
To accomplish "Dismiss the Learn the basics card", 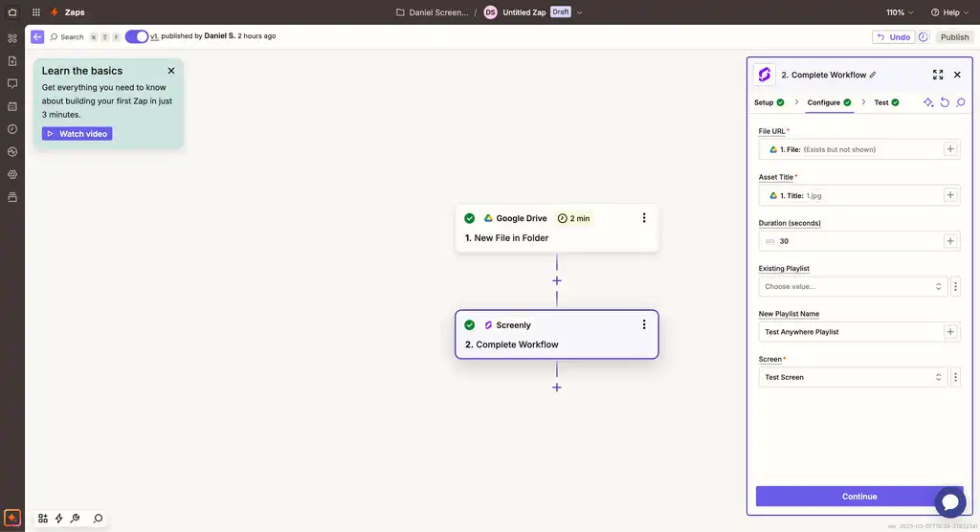I will [171, 71].
